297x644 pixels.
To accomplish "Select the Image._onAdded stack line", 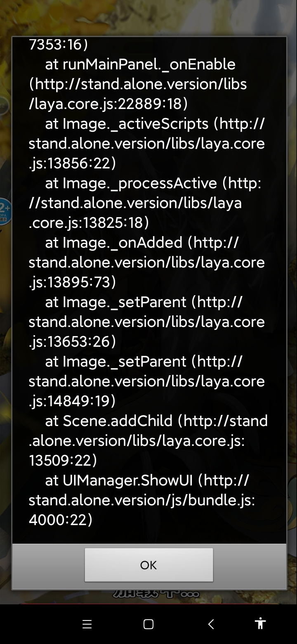I will [x=147, y=262].
